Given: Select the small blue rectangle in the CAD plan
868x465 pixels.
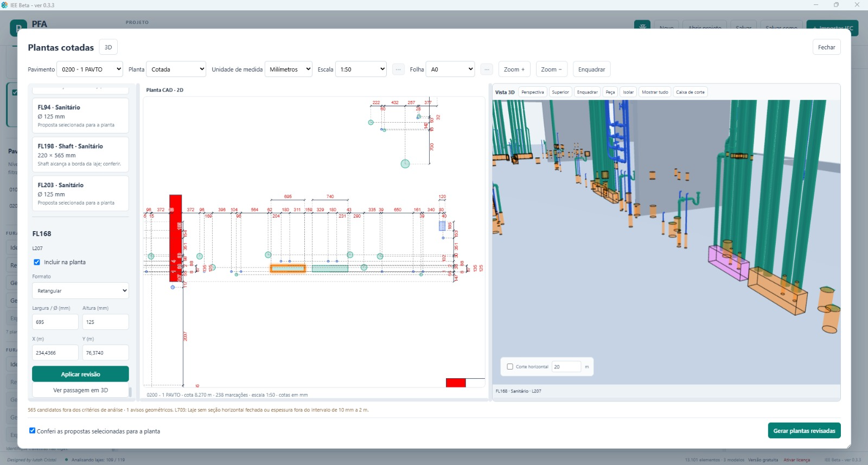Looking at the screenshot, I should 442,226.
